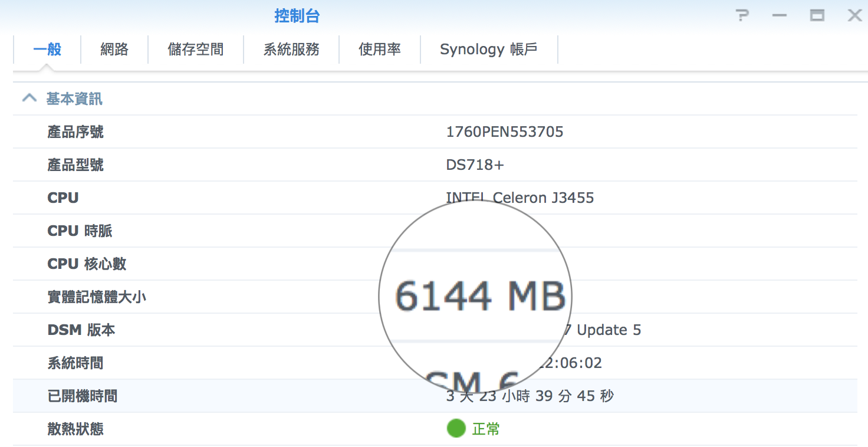The image size is (868, 447).
Task: Switch to the 網路 tab
Action: (x=114, y=50)
